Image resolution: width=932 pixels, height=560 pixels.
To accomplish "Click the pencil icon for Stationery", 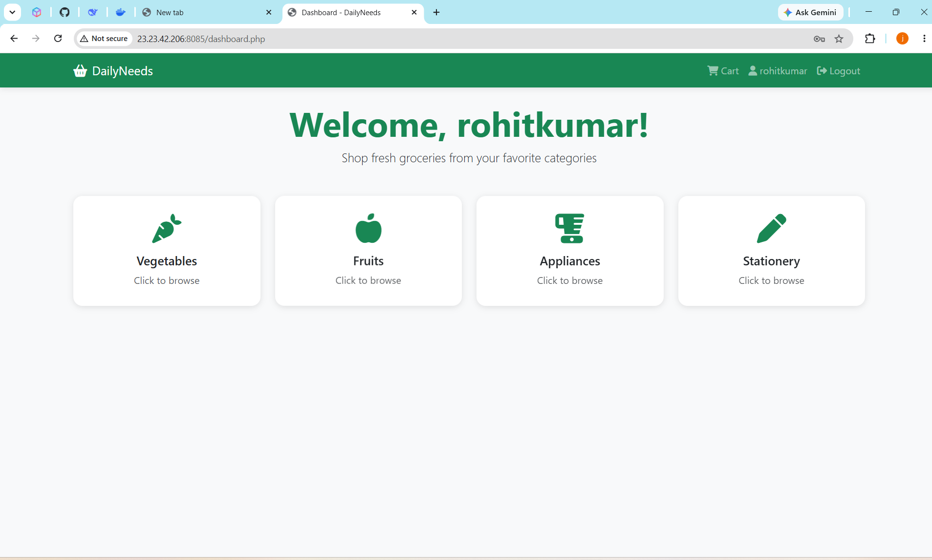I will [x=772, y=228].
